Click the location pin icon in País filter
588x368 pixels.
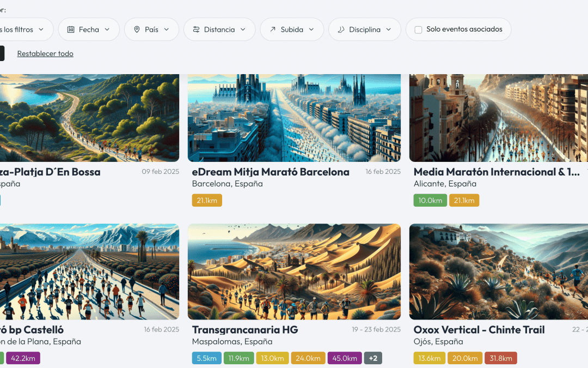[x=137, y=29]
